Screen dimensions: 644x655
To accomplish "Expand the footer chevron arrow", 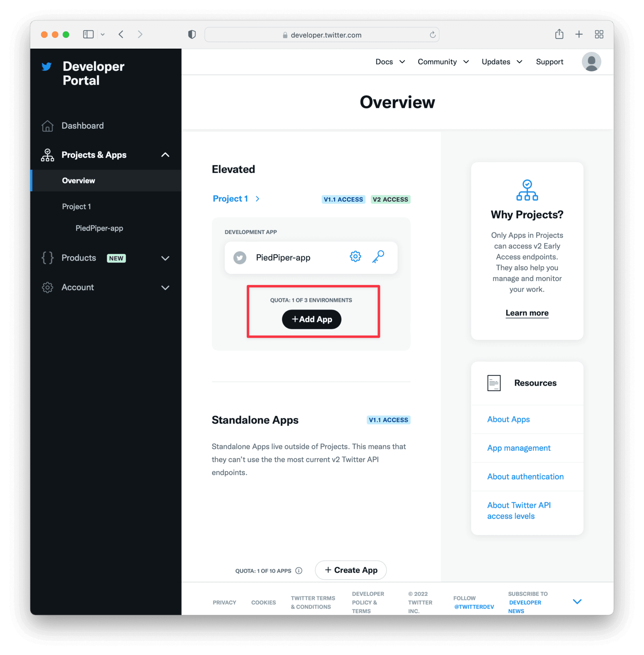I will pyautogui.click(x=577, y=601).
